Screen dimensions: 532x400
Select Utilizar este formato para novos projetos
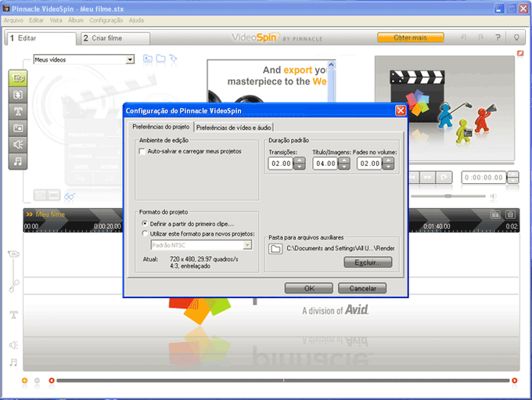click(x=145, y=233)
